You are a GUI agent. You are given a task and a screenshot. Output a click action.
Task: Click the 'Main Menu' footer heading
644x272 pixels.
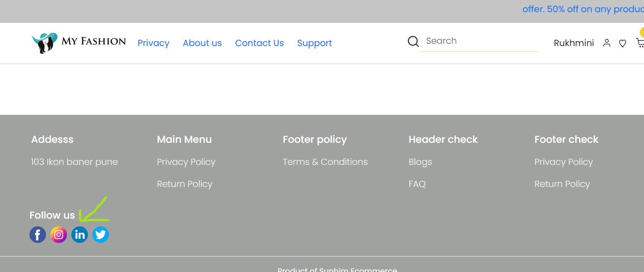tap(184, 139)
